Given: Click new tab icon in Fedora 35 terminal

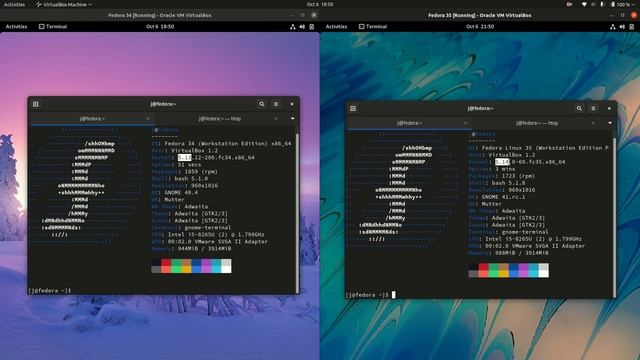Looking at the screenshot, I should coord(353,109).
